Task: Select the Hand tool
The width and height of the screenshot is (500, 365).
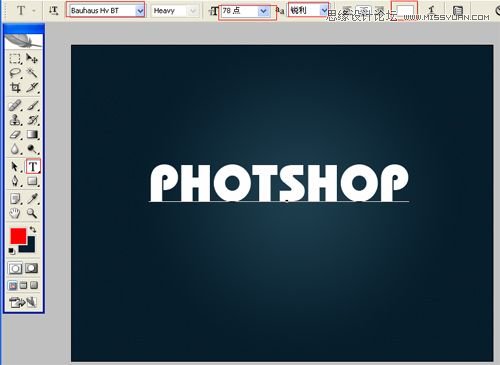Action: click(15, 213)
